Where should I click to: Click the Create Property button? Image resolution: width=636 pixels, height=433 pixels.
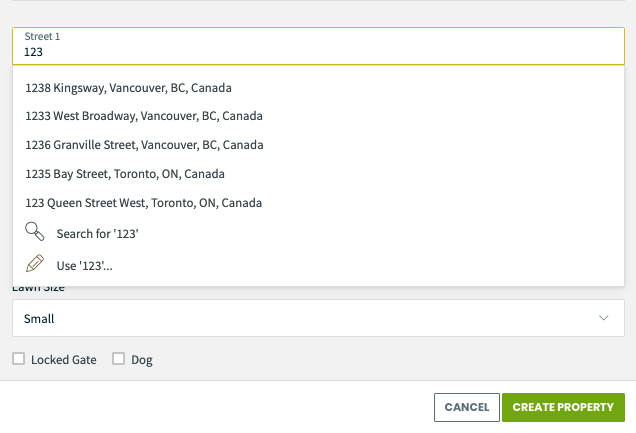point(563,407)
